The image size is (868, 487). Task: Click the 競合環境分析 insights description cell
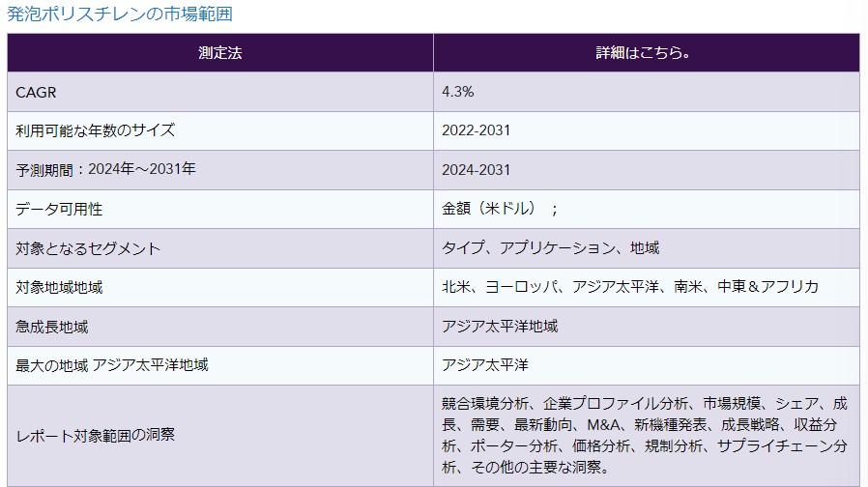647,436
